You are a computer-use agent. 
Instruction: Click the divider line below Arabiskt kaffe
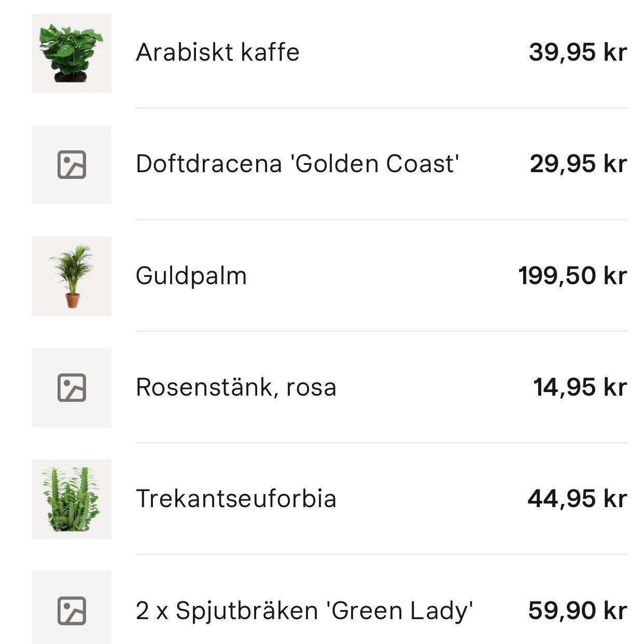pos(381,108)
